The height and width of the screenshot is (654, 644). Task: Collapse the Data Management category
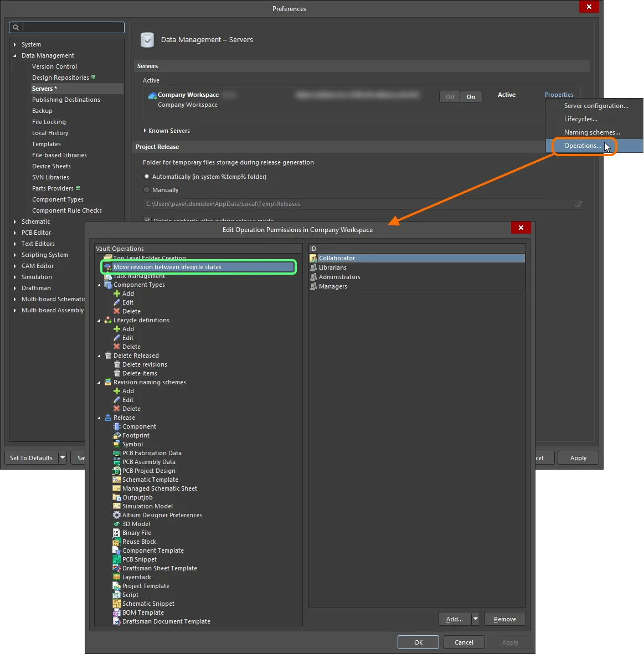(15, 56)
